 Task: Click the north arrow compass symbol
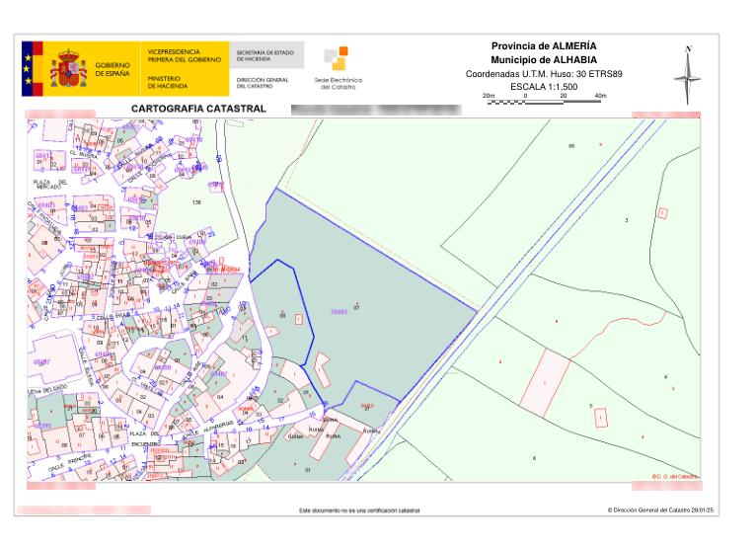point(688,75)
